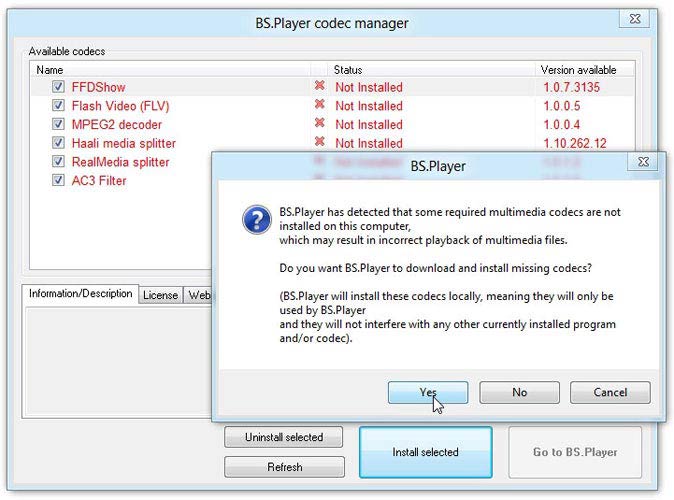Uncheck the RealMedia splitter checkbox
Screen dimensions: 674x500
pyautogui.click(x=58, y=162)
